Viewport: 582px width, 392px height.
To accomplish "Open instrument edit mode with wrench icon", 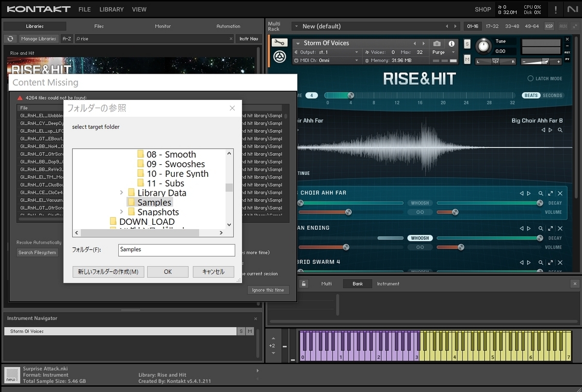I will click(x=279, y=43).
